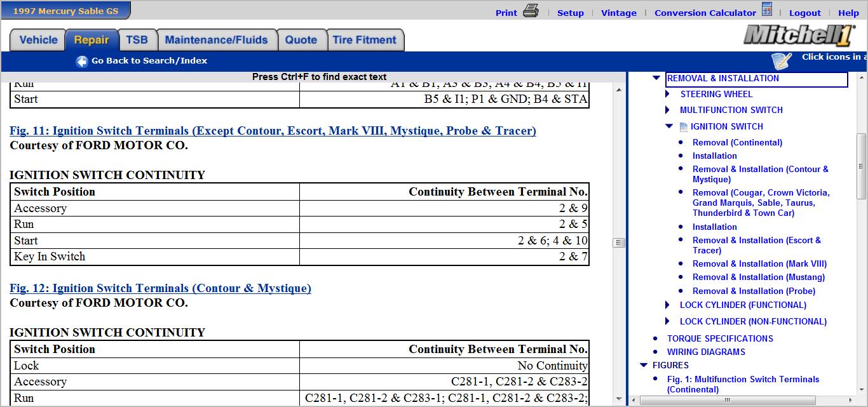Click index panel scroll-left arrow
Screen dimensions: 868x407
633,401
